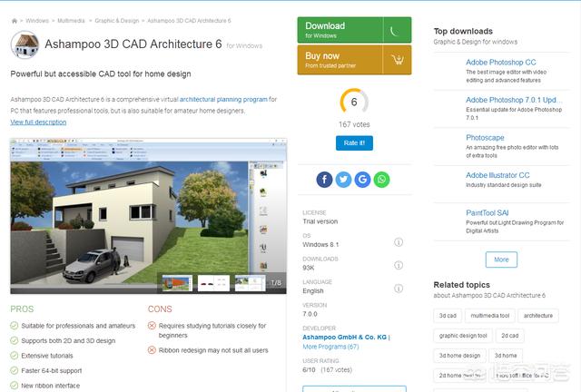The image size is (581, 392).
Task: Select the 3d home topic tag
Action: tap(506, 356)
